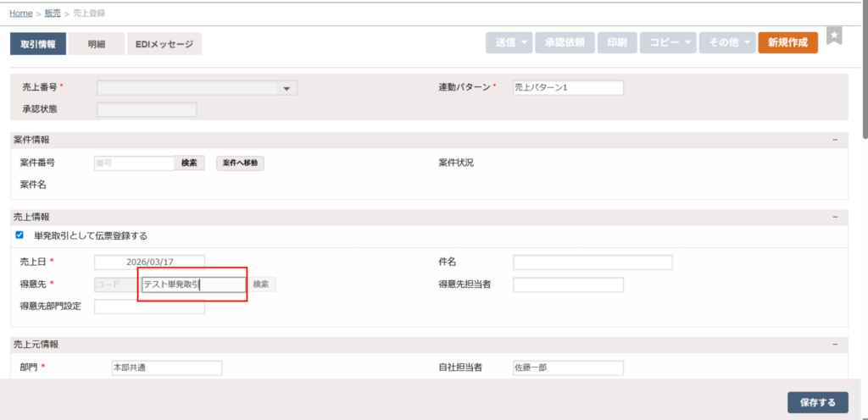Screen dimensions: 868x420
Task: Click the 案件番号 検索 button
Action: coord(189,163)
